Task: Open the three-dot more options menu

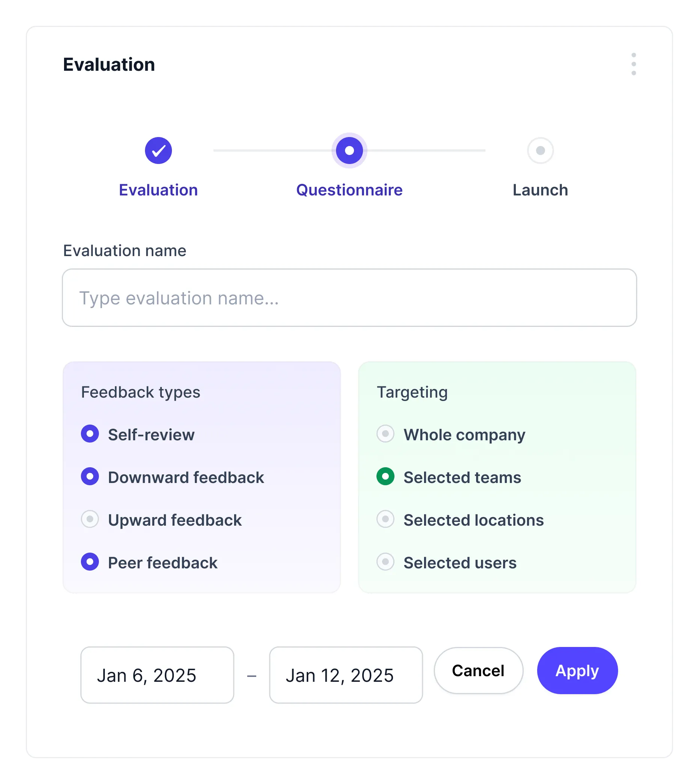Action: click(633, 64)
